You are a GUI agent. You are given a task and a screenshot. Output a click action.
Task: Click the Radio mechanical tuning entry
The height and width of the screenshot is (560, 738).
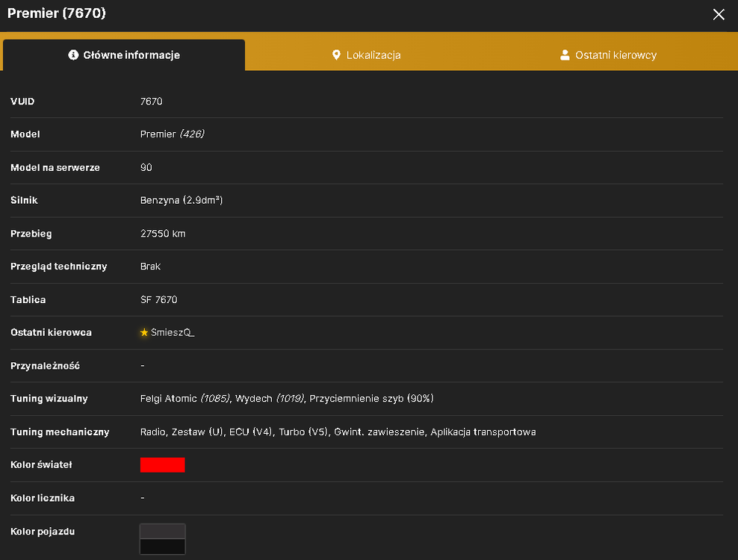[152, 432]
